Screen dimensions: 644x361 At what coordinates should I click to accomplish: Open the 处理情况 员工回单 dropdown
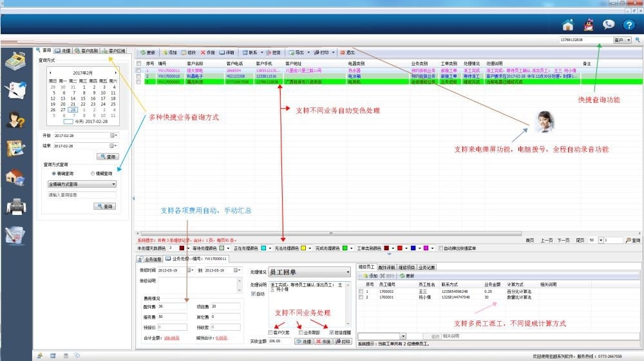coord(310,272)
